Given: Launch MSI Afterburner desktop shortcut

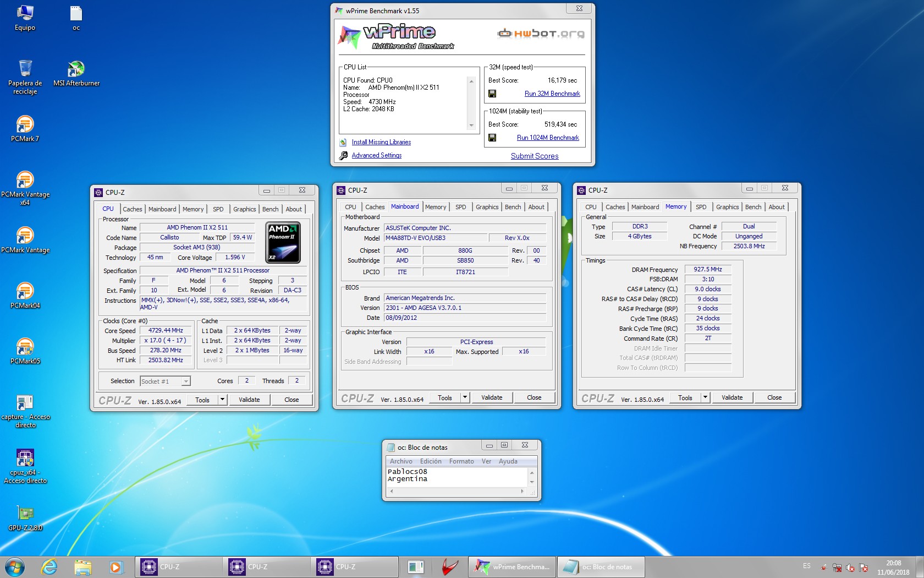Looking at the screenshot, I should 76,73.
